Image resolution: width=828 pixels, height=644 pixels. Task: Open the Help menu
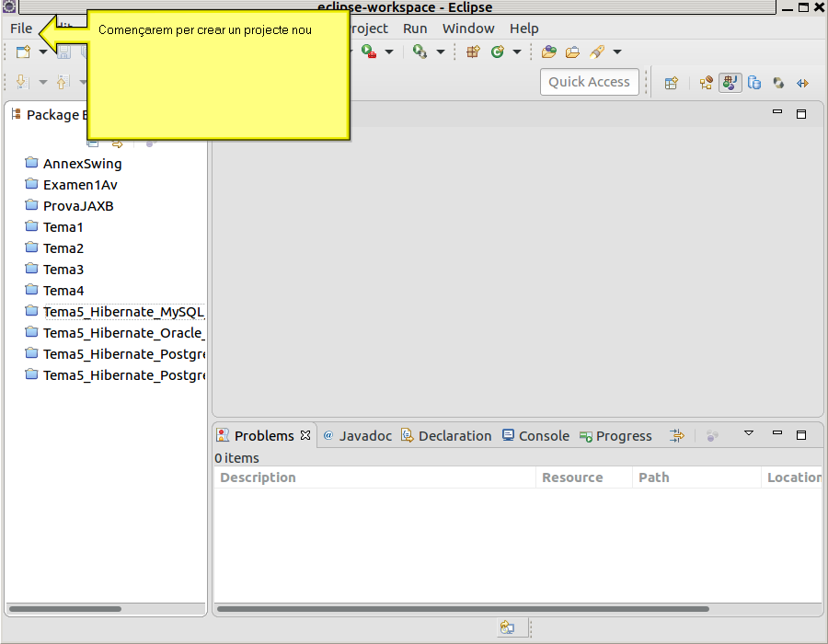[x=523, y=29]
